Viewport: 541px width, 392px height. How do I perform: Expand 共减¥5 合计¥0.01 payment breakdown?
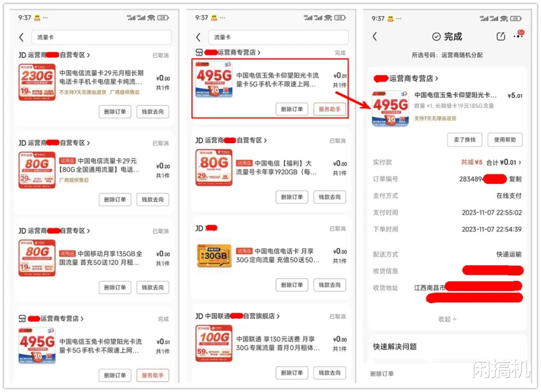click(491, 162)
